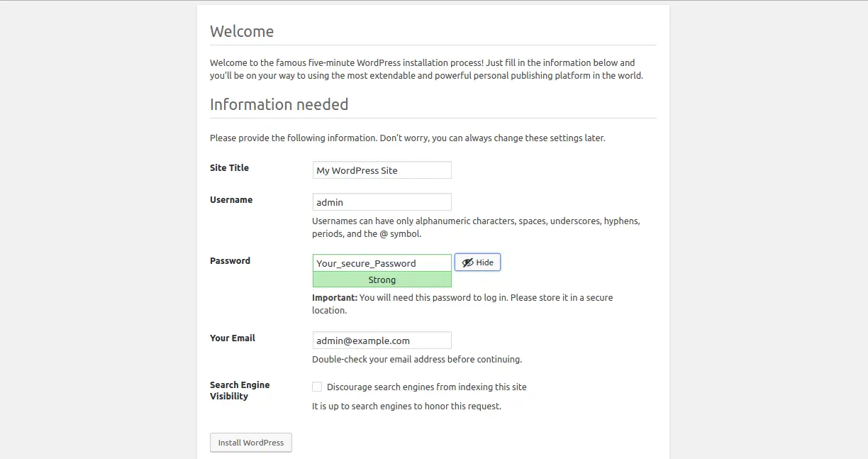Click the username allowed characters hint text
The height and width of the screenshot is (459, 868).
pos(476,227)
